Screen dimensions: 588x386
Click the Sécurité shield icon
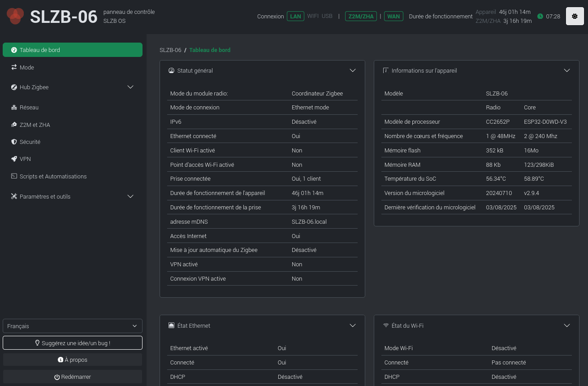pyautogui.click(x=14, y=142)
